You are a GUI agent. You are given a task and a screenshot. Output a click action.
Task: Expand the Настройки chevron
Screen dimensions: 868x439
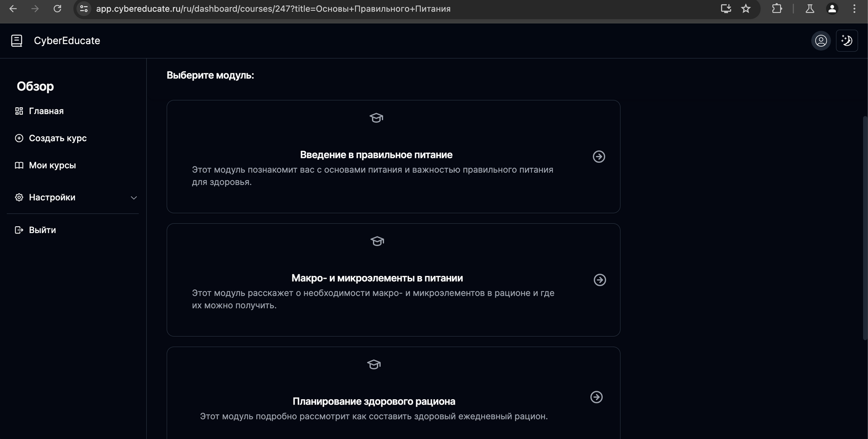tap(134, 198)
